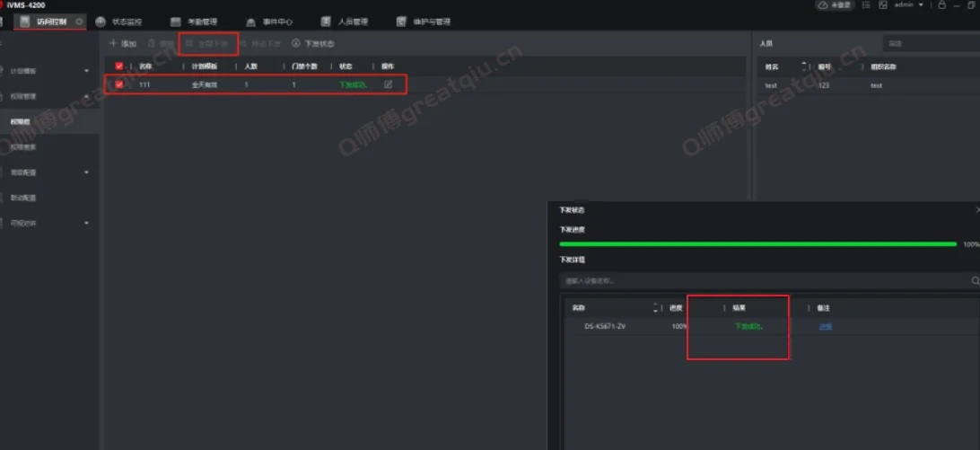Click the 详情 link for DS-K5671-ZV

tap(825, 326)
